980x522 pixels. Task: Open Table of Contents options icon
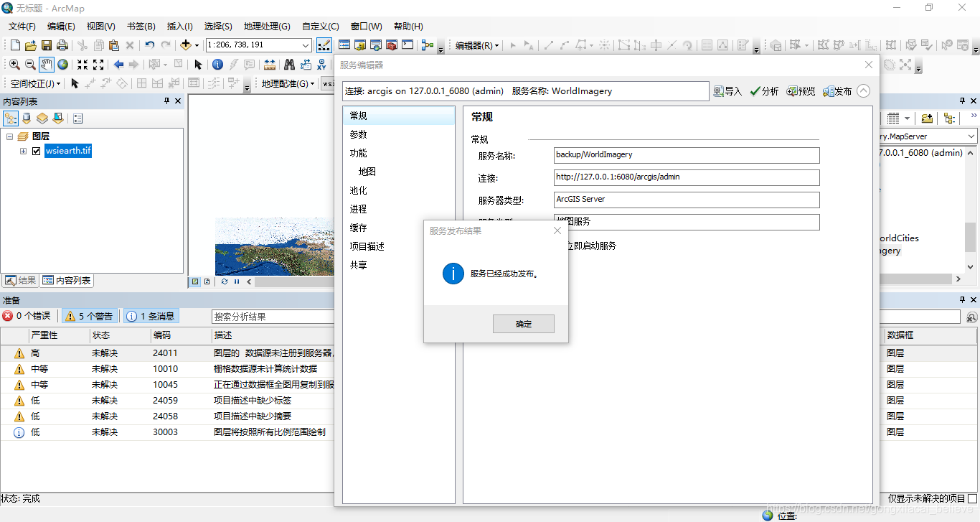[77, 118]
